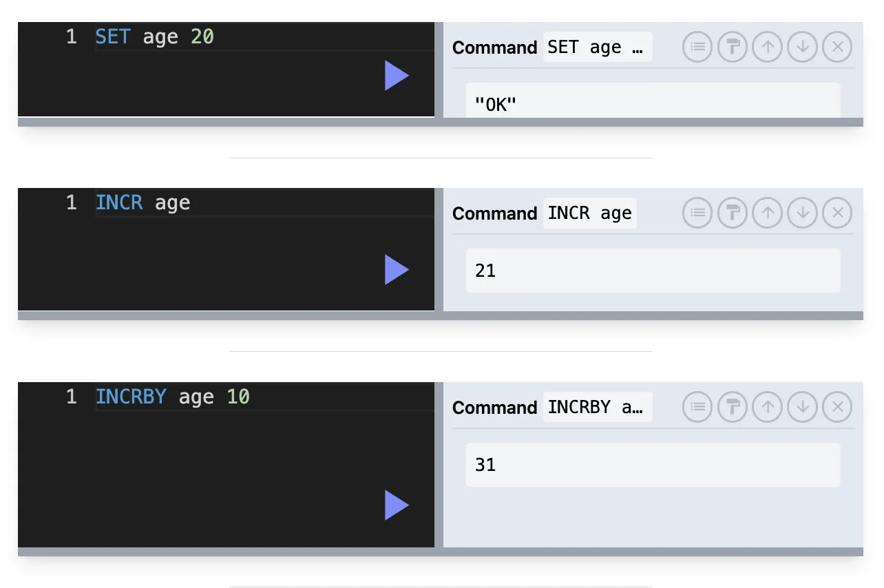
Task: Close the INCRBY result panel
Action: tap(837, 408)
